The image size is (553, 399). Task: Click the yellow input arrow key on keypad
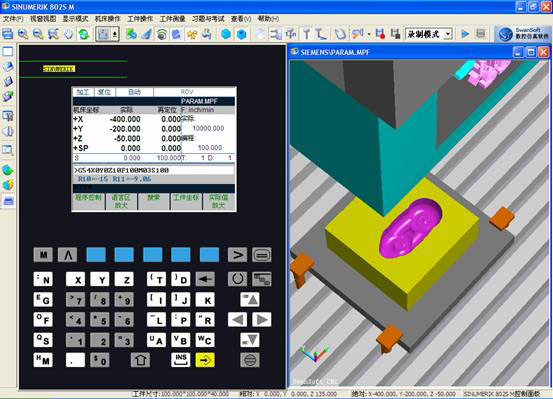[x=205, y=360]
